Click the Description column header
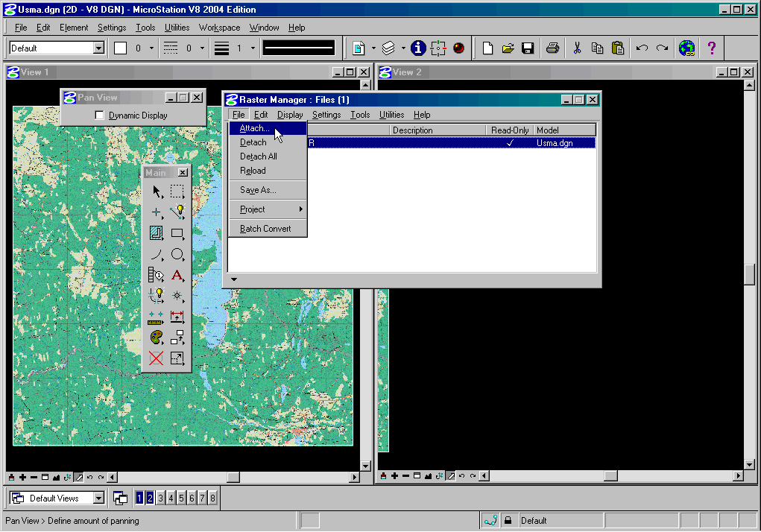This screenshot has width=761, height=532. click(x=438, y=130)
